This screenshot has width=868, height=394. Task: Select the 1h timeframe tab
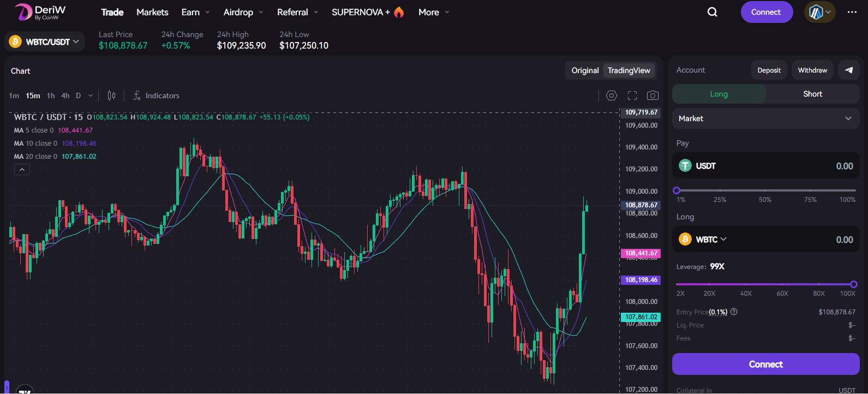[51, 95]
